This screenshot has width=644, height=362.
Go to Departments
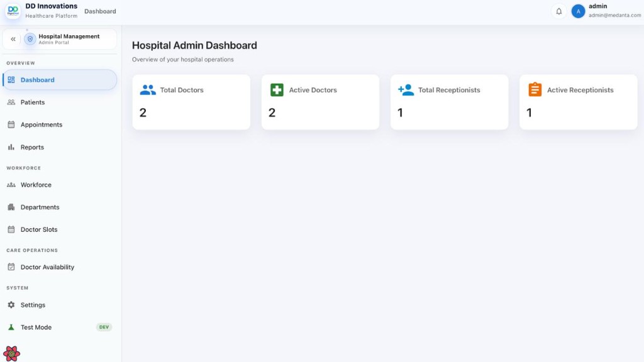point(60,207)
